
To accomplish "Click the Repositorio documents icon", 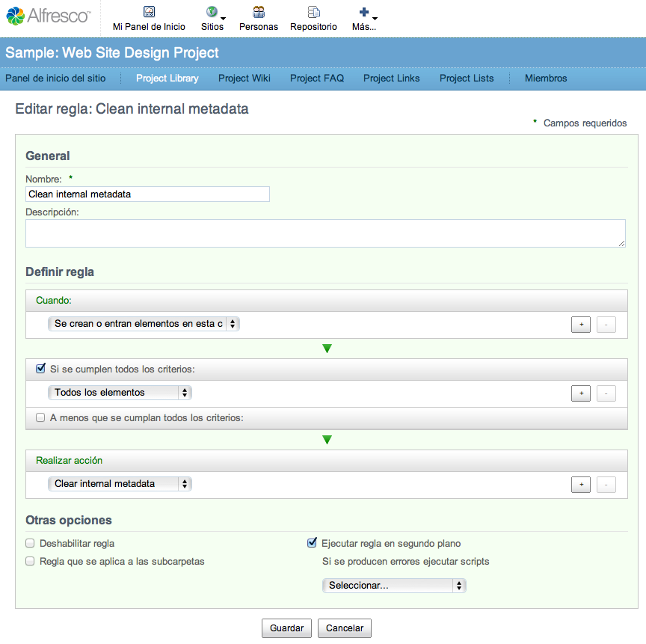I will [x=313, y=11].
